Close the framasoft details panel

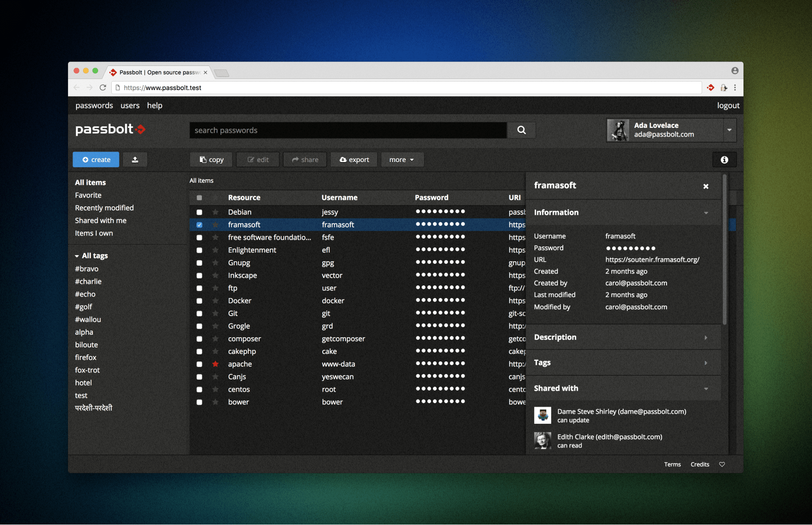click(706, 186)
